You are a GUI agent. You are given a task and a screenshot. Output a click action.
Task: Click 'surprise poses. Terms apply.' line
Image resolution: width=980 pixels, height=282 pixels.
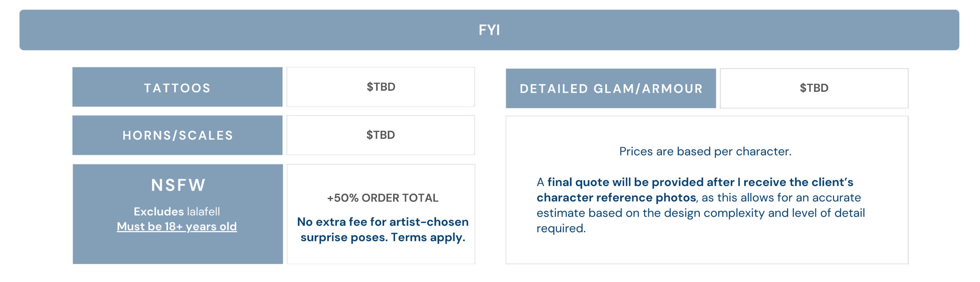pyautogui.click(x=383, y=237)
